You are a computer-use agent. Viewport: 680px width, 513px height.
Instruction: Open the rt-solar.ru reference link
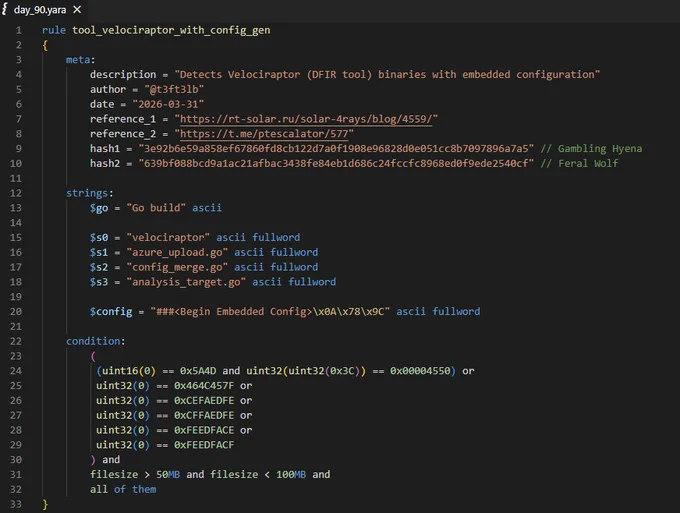(306, 119)
